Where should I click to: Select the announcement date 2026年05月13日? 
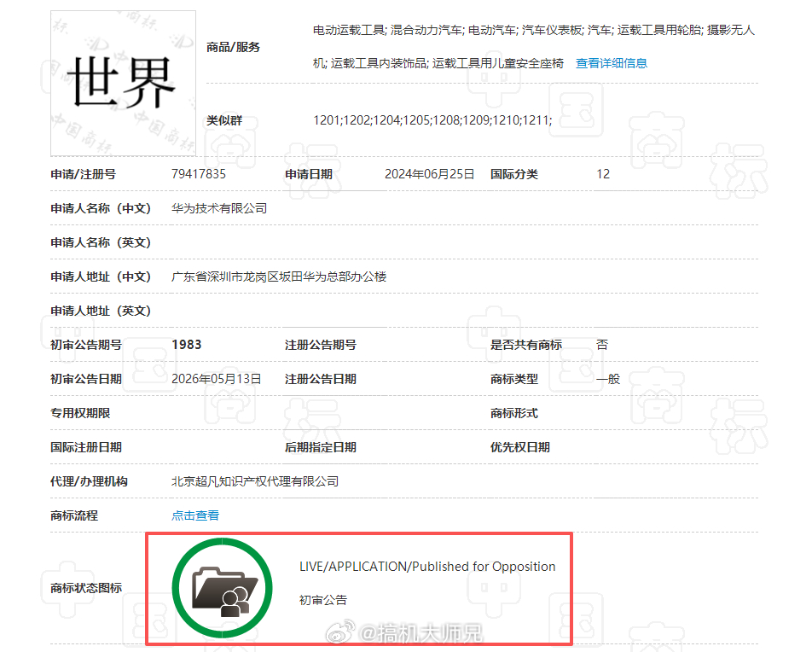point(217,379)
